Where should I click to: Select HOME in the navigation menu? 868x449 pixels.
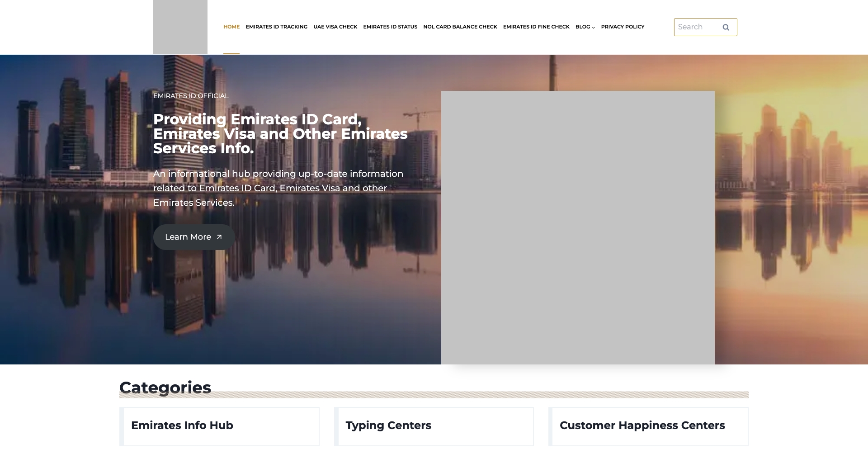coord(231,27)
